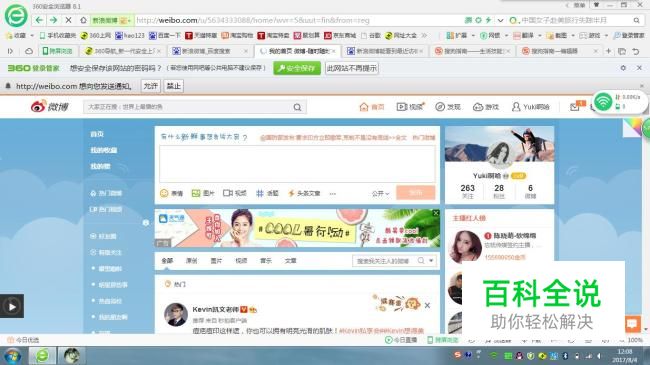Open the 公开 visibility dropdown
The image size is (650, 365).
(x=380, y=194)
